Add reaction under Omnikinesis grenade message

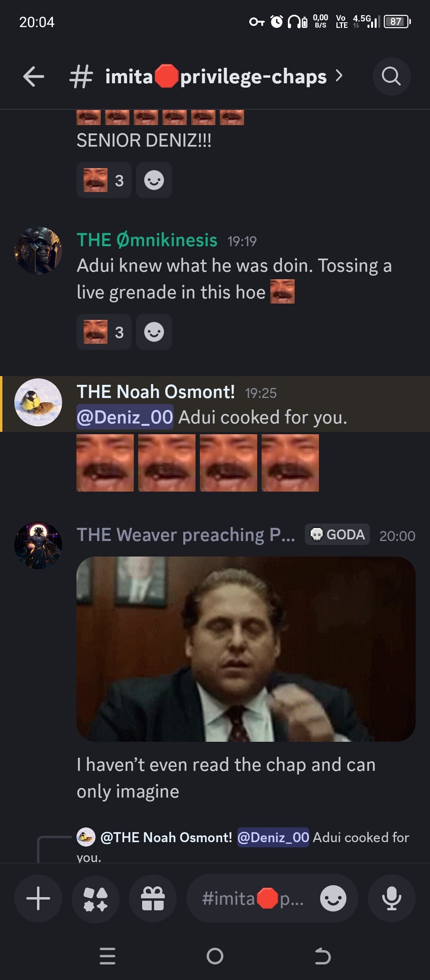tap(154, 332)
